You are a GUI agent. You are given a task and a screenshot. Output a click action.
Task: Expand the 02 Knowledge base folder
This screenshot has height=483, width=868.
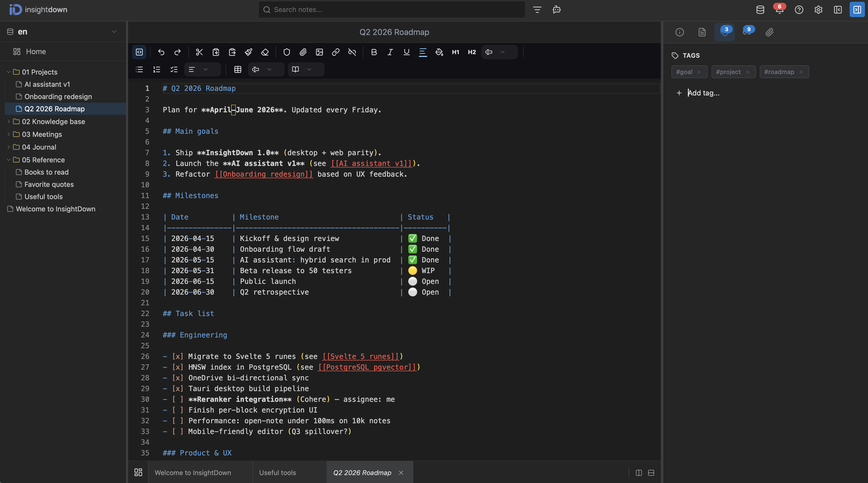8,121
